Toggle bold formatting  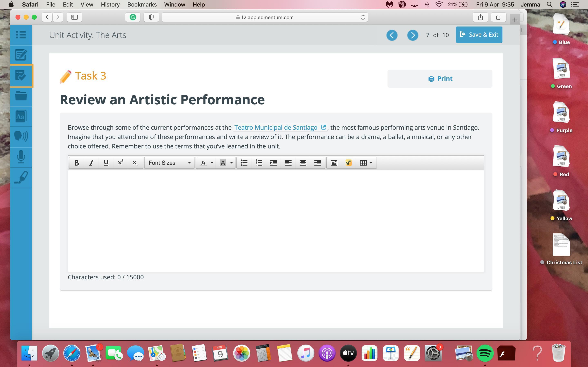pos(77,163)
